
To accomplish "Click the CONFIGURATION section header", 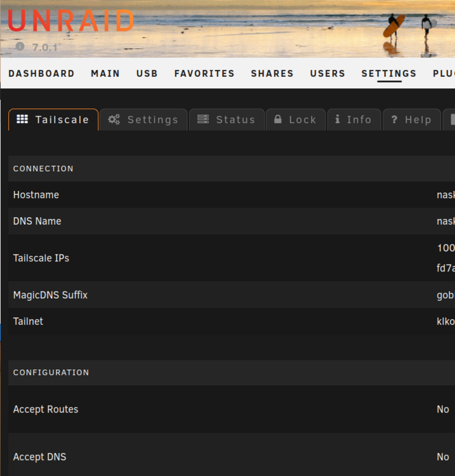I will pyautogui.click(x=51, y=373).
